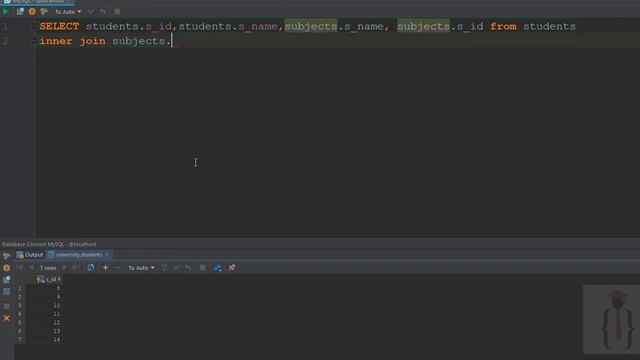This screenshot has height=360, width=640.
Task: Click the Rollback arrow in editor toolbar
Action: pyautogui.click(x=103, y=12)
